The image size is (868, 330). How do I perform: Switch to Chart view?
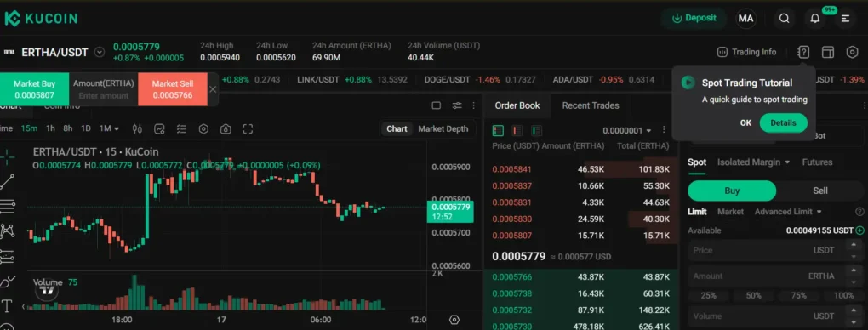pyautogui.click(x=397, y=128)
